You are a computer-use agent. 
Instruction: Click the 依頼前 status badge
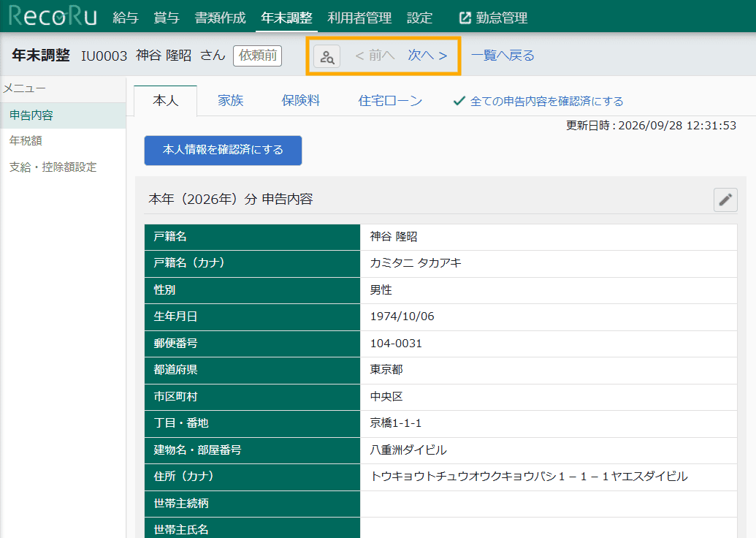[x=257, y=56]
